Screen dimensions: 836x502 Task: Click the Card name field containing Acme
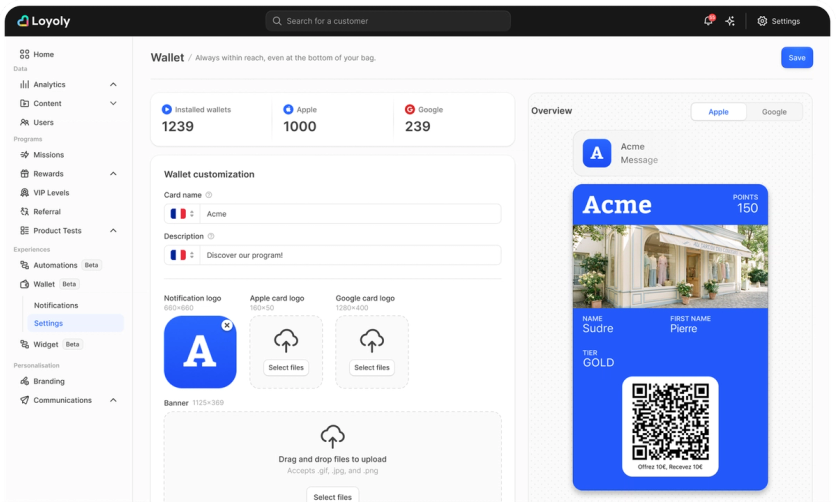click(350, 214)
